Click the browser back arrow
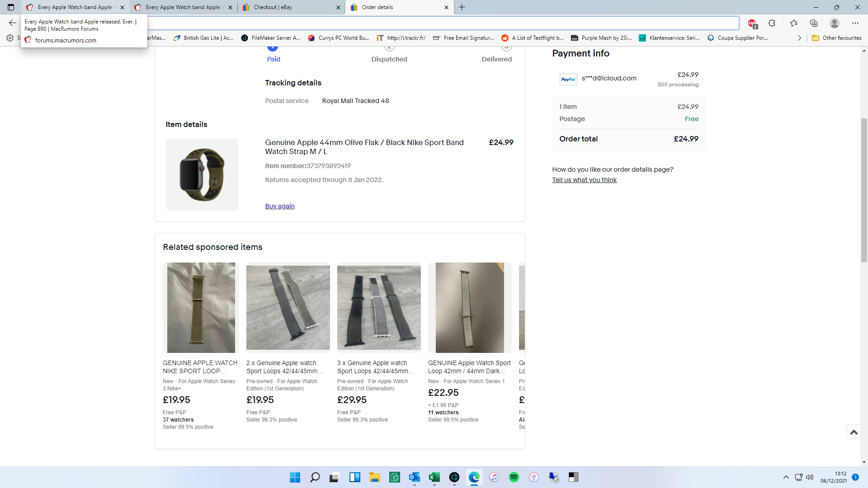The image size is (868, 488). click(12, 23)
